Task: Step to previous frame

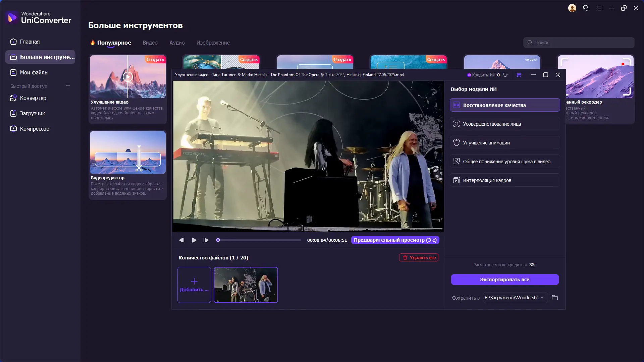Action: [x=181, y=240]
